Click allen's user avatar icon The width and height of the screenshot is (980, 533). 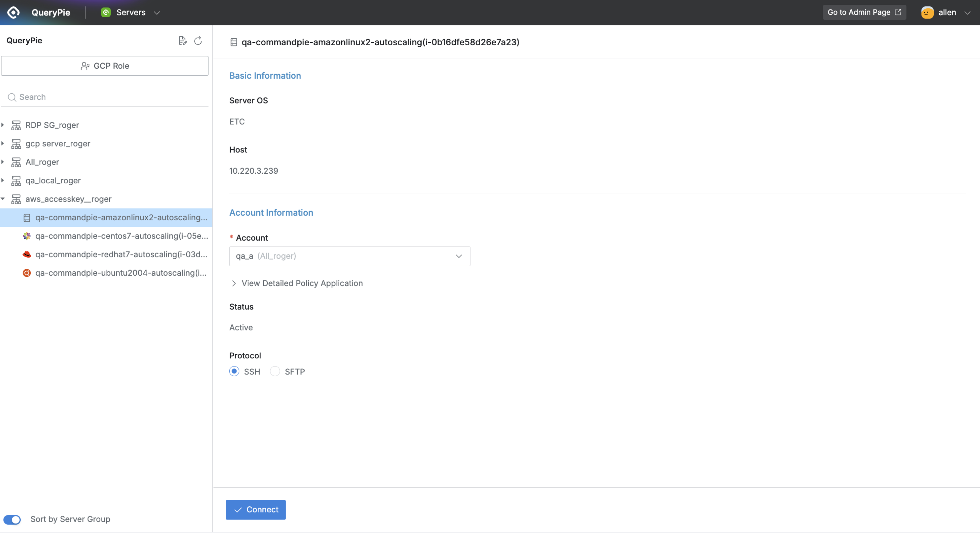pos(927,12)
